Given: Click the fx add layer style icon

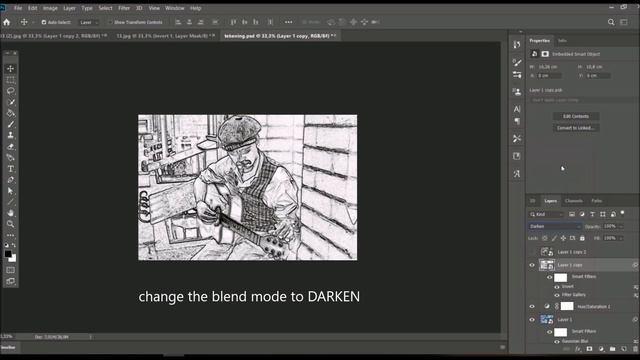Looking at the screenshot, I should coord(578,349).
